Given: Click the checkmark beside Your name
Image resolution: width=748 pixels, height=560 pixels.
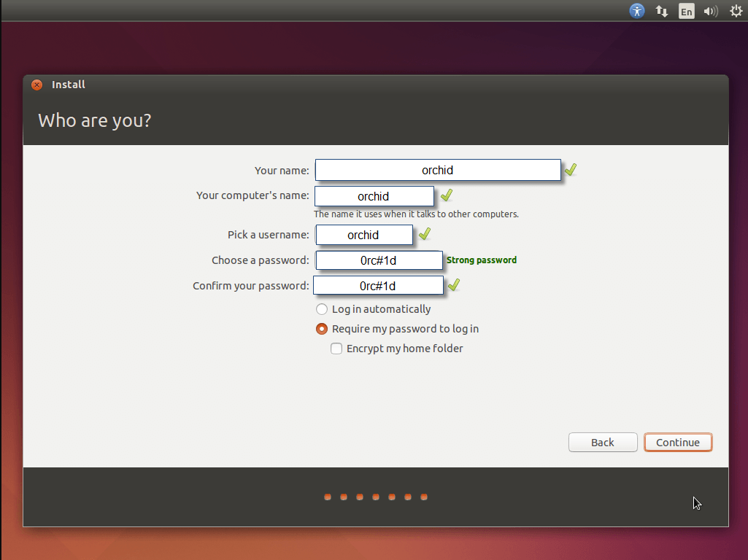Looking at the screenshot, I should click(x=571, y=170).
